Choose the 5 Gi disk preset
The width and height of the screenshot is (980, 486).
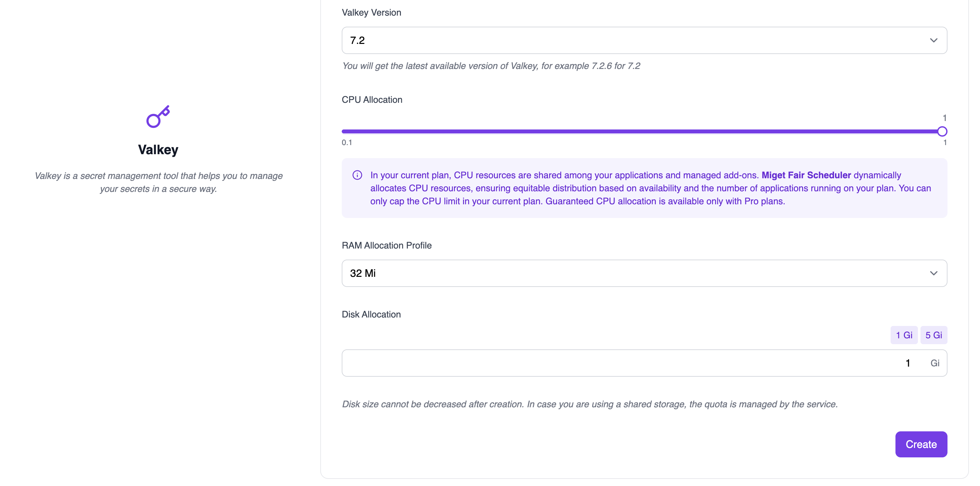click(x=933, y=335)
